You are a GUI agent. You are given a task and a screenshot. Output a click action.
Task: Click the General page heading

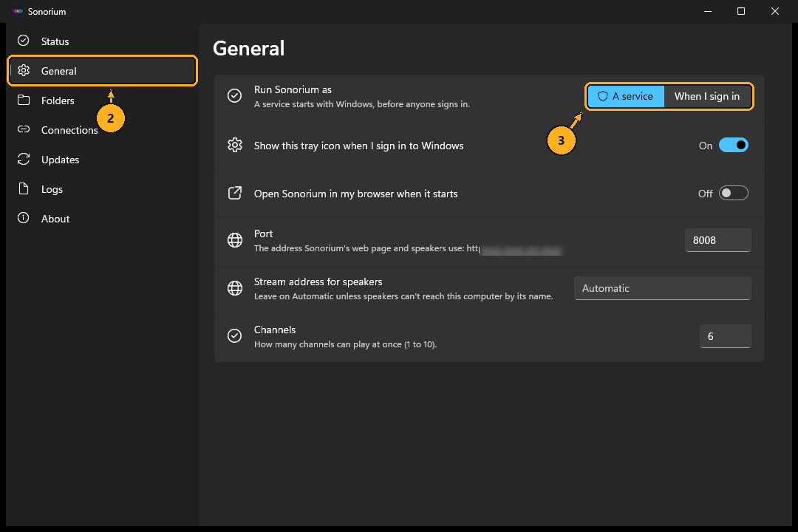(249, 48)
